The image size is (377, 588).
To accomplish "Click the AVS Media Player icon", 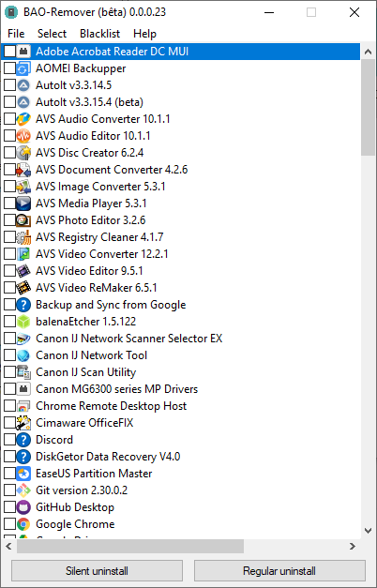I will click(23, 204).
